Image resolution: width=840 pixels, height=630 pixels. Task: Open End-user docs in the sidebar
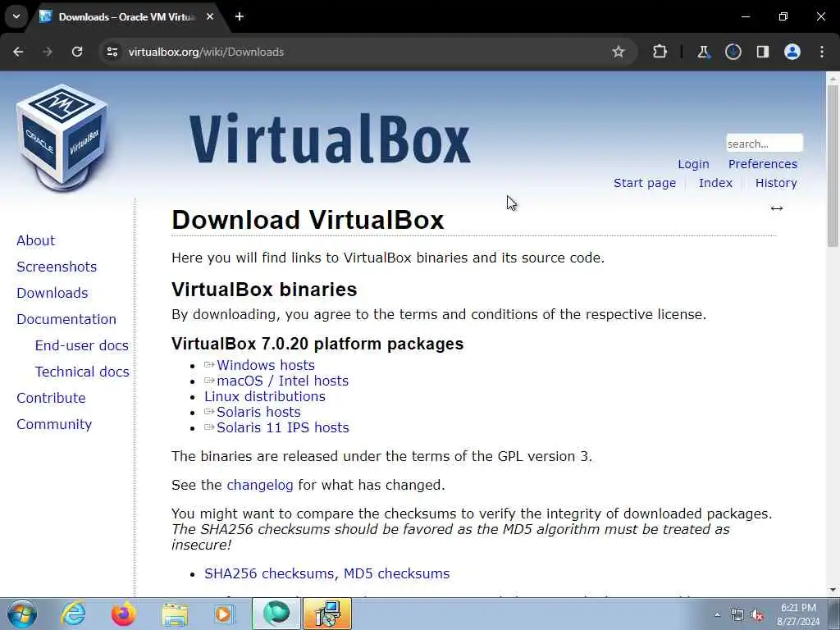click(x=81, y=345)
